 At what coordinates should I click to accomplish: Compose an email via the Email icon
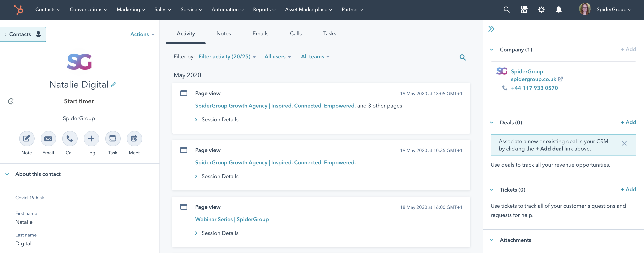tap(48, 139)
